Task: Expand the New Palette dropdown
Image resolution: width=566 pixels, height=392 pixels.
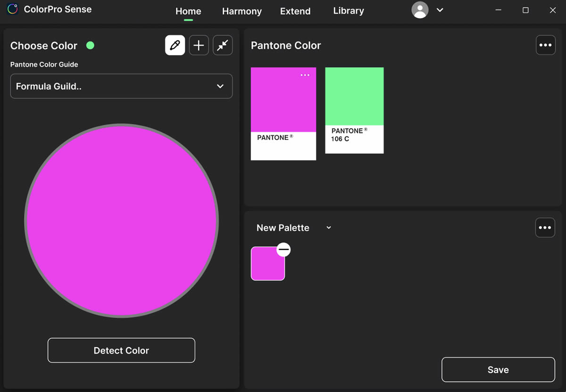Action: pos(329,228)
